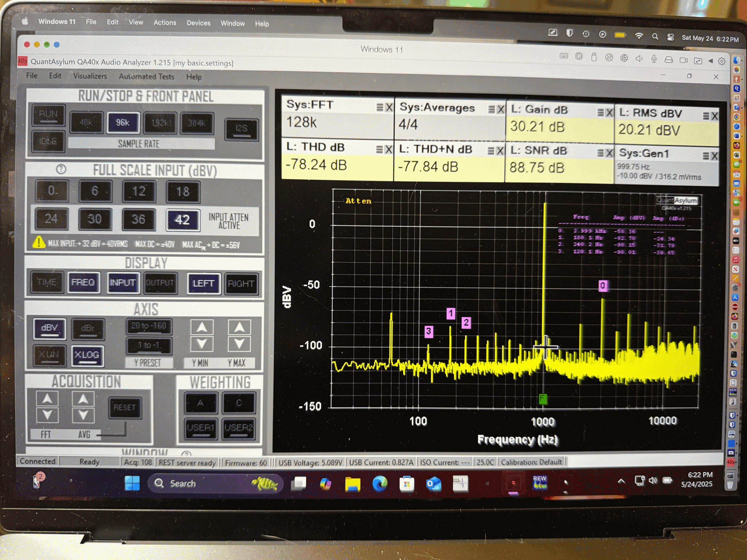Open the Automated Tests menu

tap(147, 77)
